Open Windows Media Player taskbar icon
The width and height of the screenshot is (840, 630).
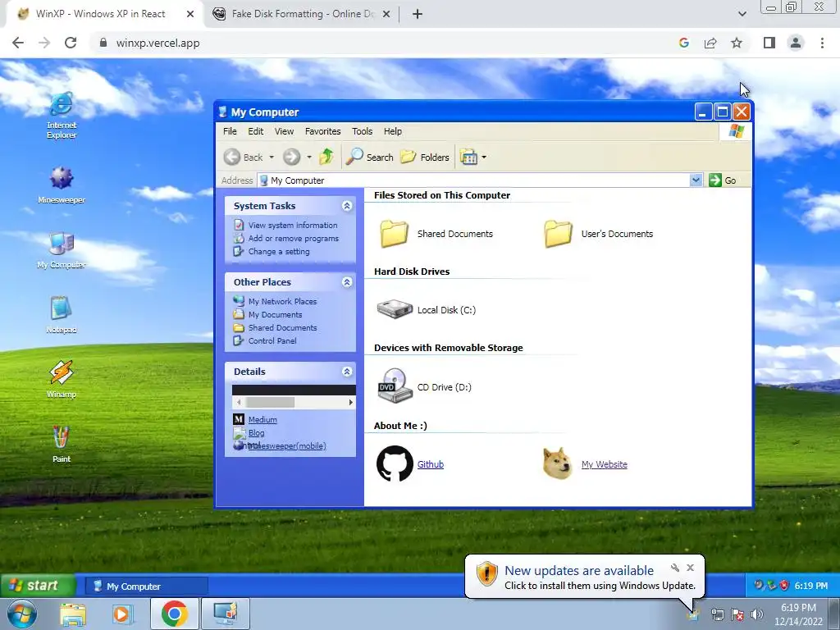point(121,614)
